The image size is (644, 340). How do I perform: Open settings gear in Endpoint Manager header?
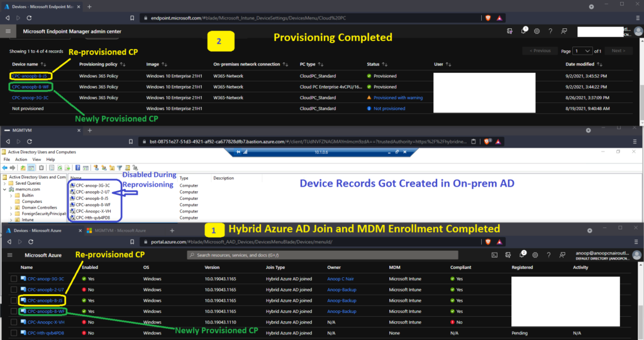point(537,31)
